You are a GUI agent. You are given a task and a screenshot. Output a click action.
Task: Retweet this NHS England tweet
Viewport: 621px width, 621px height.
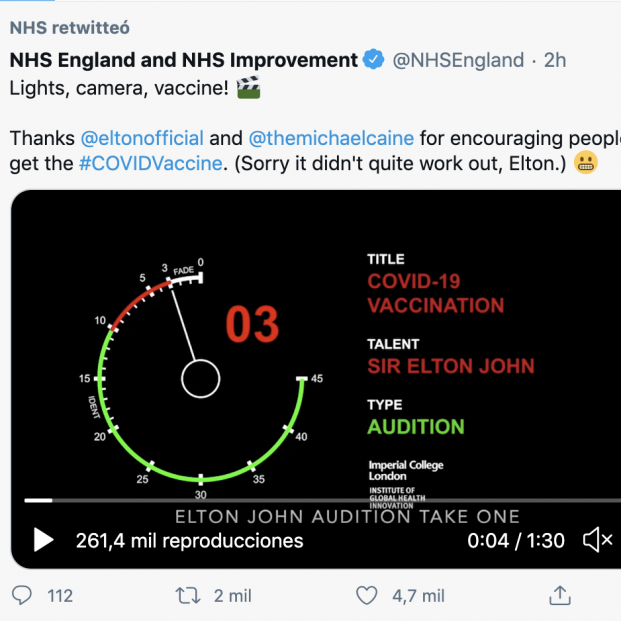[x=187, y=596]
